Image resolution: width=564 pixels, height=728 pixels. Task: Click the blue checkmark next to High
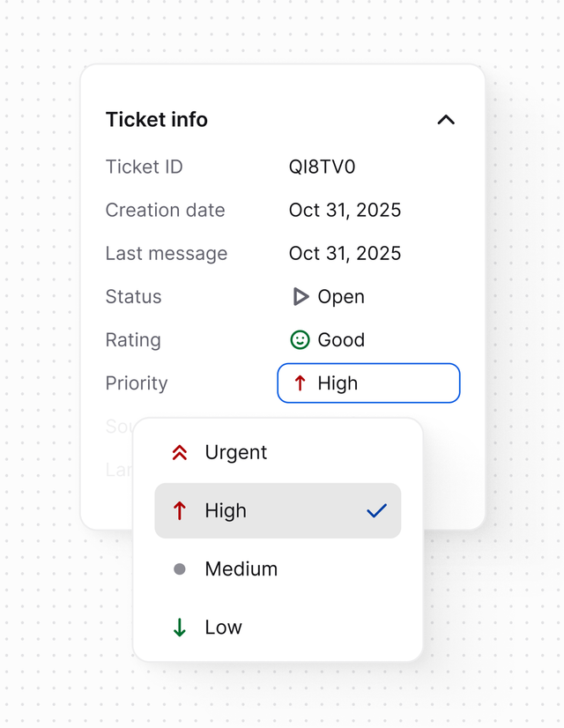[378, 510]
